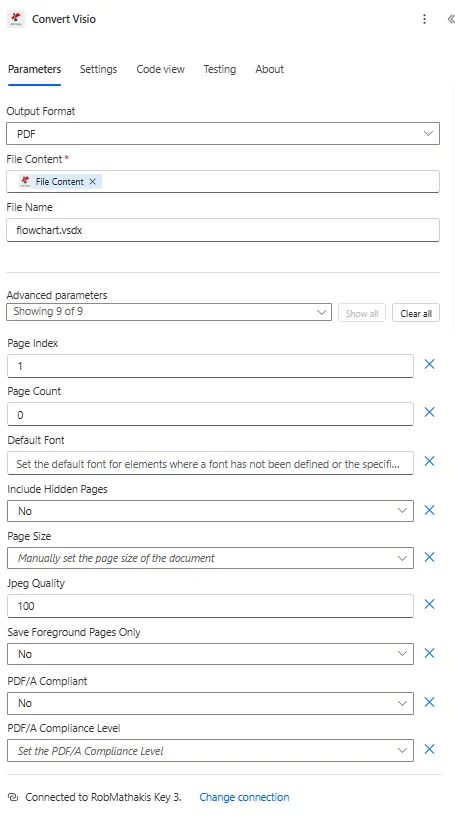Click the Change connection link
The image size is (455, 820).
[x=244, y=797]
